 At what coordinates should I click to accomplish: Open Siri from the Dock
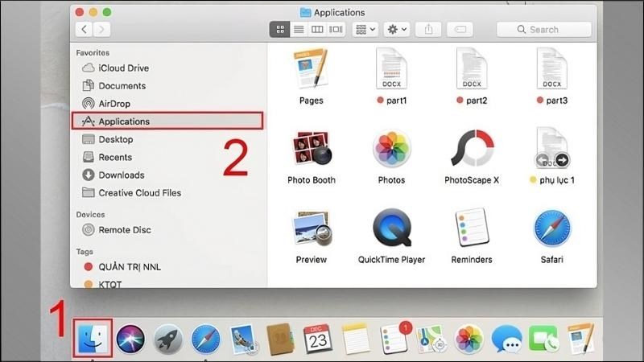coord(130,339)
